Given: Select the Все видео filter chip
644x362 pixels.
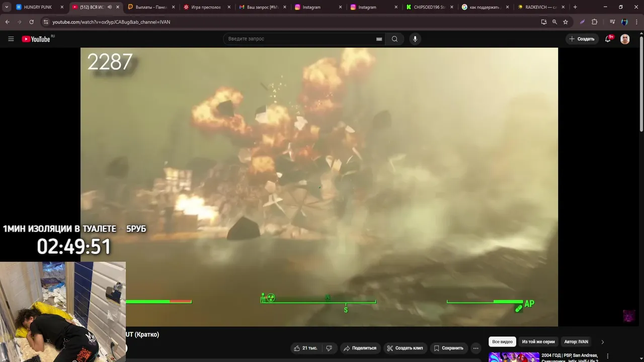Looking at the screenshot, I should 502,342.
